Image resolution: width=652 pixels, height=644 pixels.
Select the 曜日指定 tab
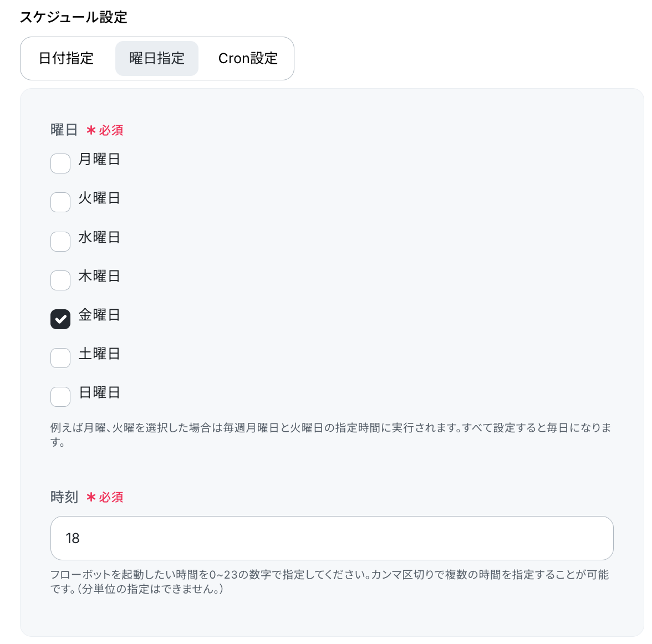(x=157, y=58)
